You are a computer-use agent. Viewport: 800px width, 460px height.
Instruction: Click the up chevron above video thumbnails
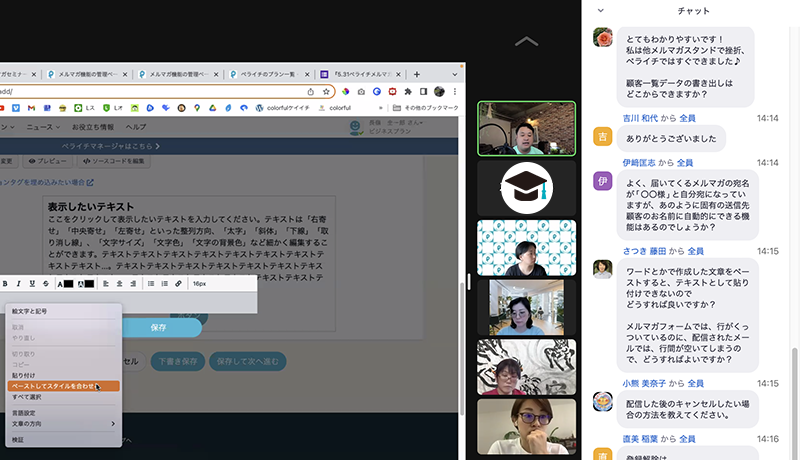(526, 42)
